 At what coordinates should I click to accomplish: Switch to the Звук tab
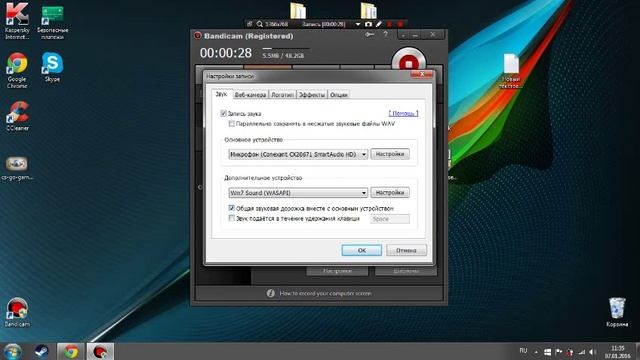pos(221,94)
